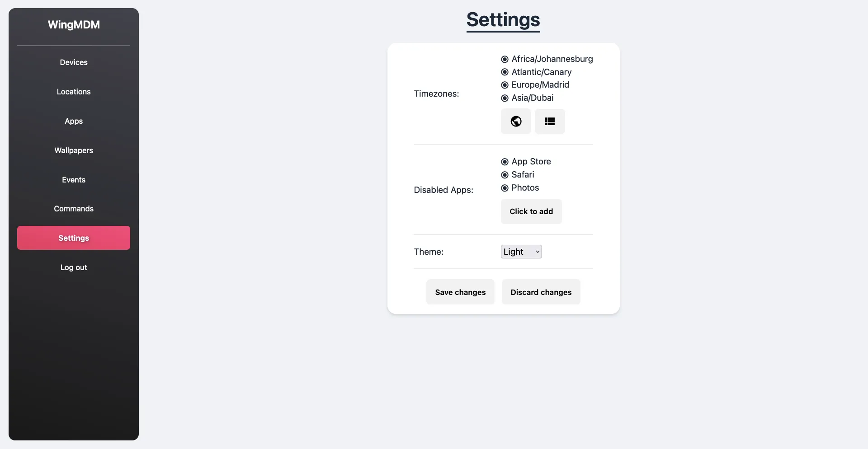Select the Europe/Madrid timezone

pos(505,85)
